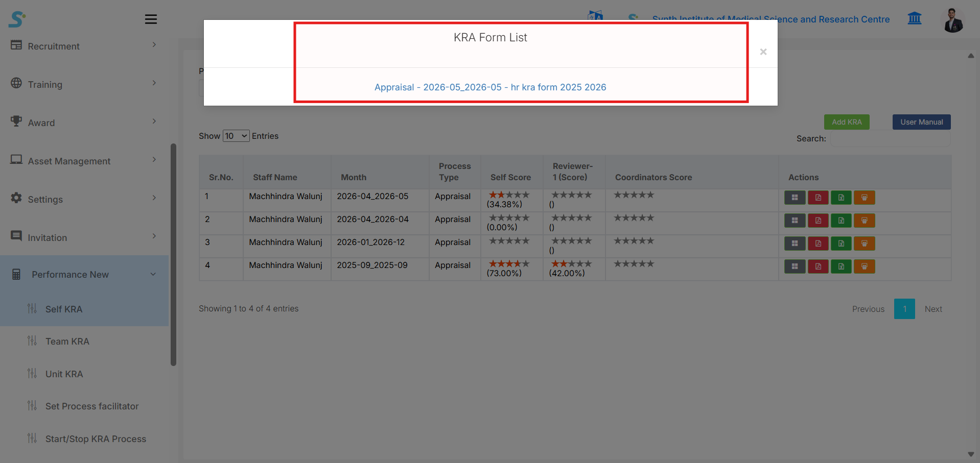Open the user profile avatar

pos(953,20)
